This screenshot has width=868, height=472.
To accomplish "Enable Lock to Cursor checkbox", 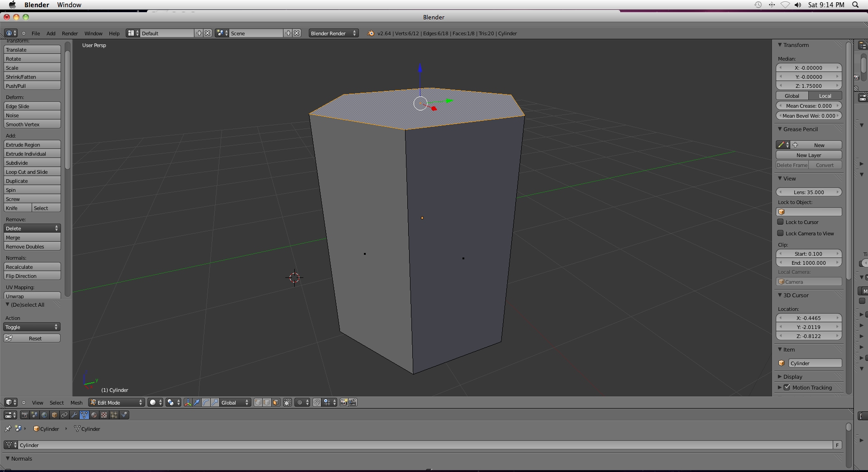I will coord(780,222).
